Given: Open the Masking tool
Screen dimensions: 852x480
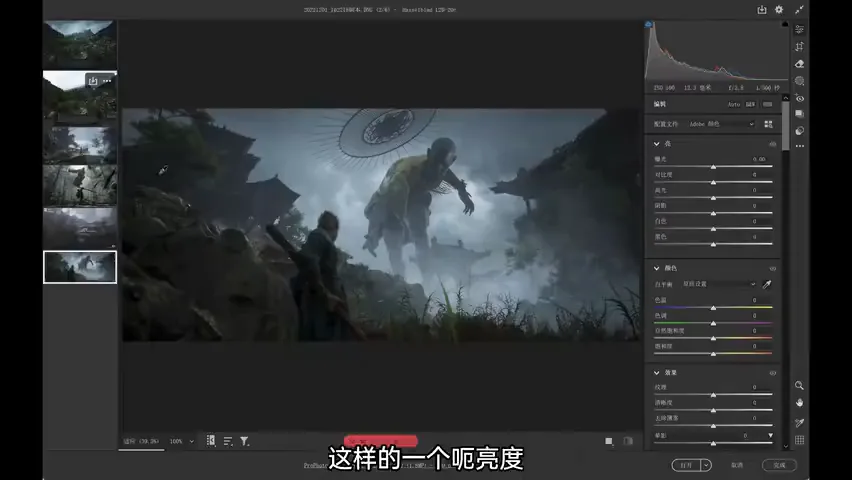Looking at the screenshot, I should coord(799,81).
